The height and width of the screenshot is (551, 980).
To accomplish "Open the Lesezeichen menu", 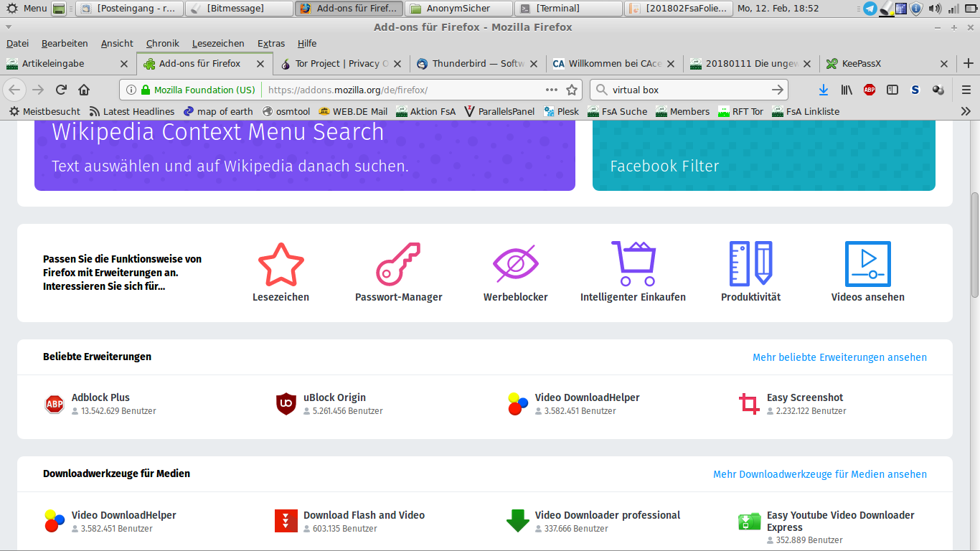I will pos(218,43).
